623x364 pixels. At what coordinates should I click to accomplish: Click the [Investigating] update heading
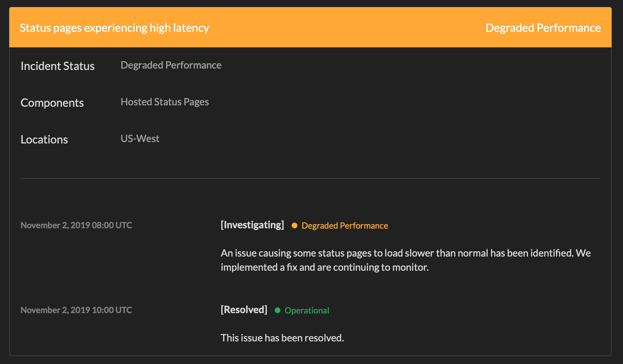(x=252, y=225)
